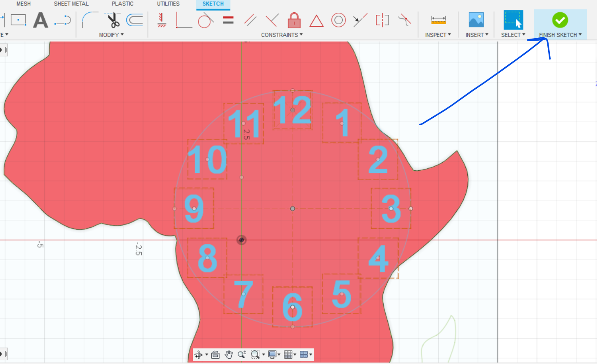The width and height of the screenshot is (597, 364).
Task: Activate the Orbit navigation tool
Action: (199, 355)
